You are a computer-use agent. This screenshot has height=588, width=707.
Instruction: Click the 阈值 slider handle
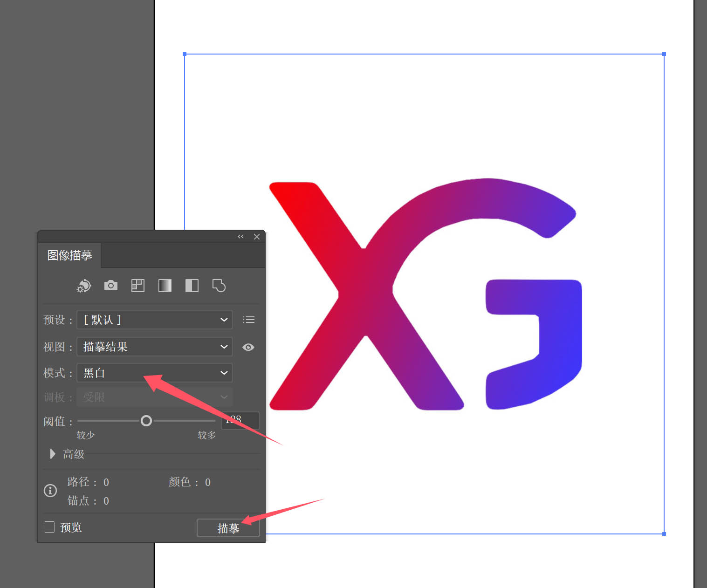(146, 421)
